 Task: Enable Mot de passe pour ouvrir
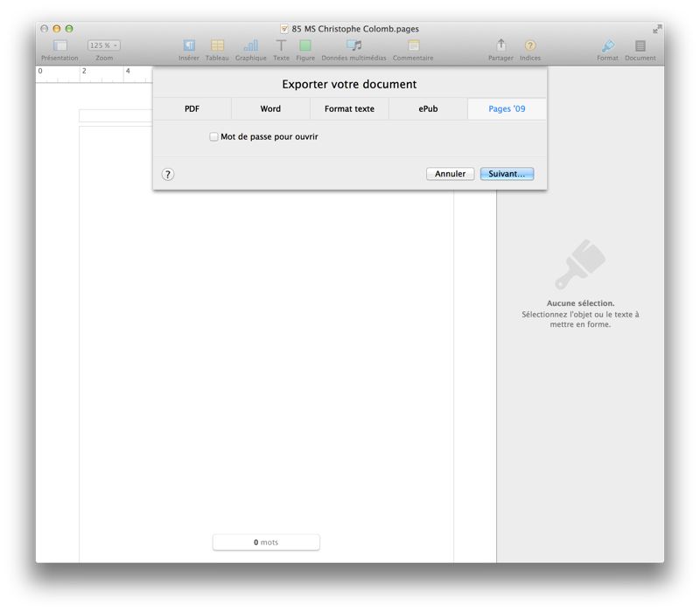[x=214, y=137]
